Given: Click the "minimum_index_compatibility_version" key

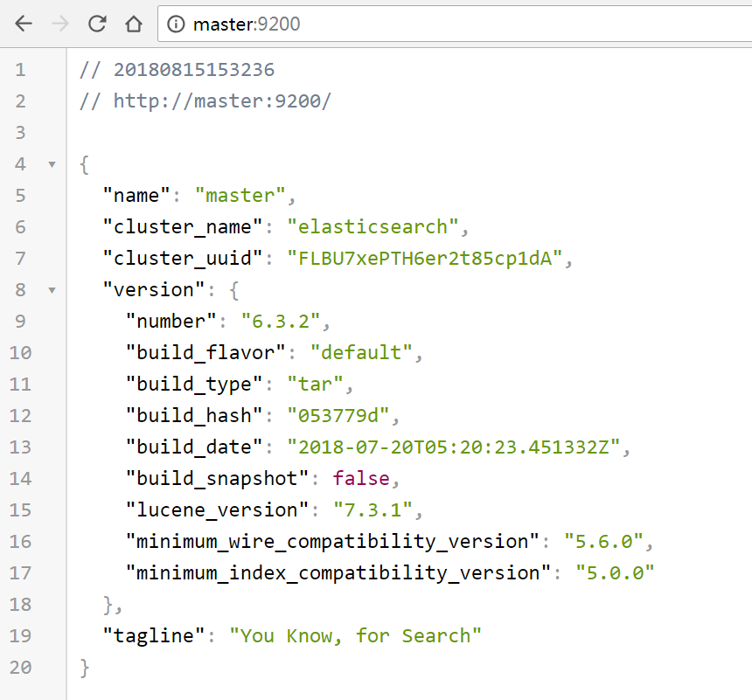Looking at the screenshot, I should (338, 573).
